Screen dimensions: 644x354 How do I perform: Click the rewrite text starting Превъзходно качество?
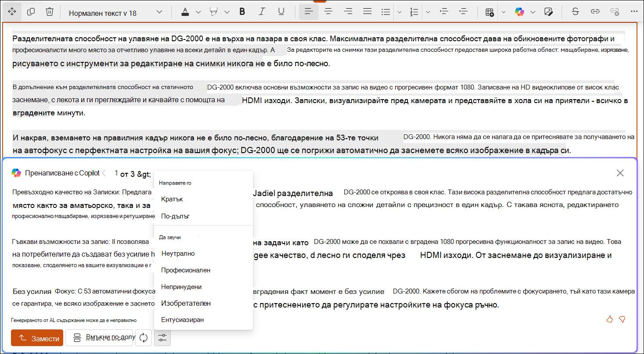[322, 204]
